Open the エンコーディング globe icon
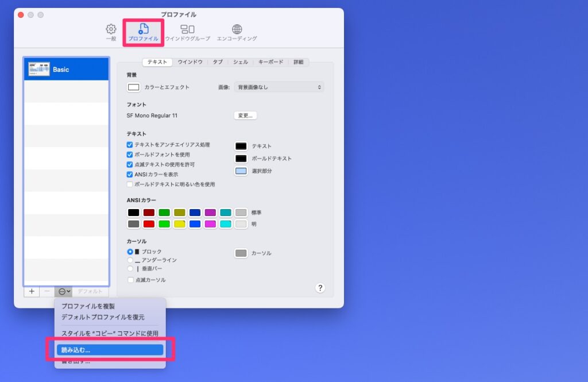Viewport: 588px width, 382px height. click(x=237, y=29)
